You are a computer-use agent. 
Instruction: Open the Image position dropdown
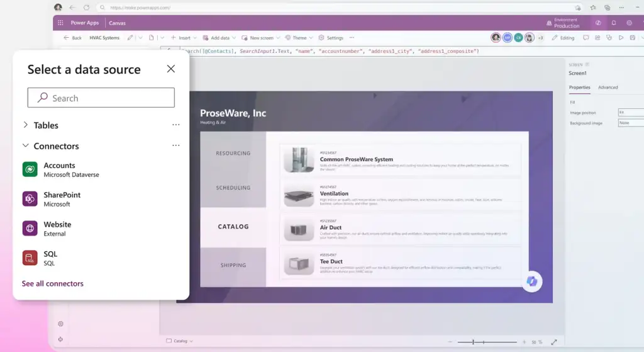tap(631, 112)
